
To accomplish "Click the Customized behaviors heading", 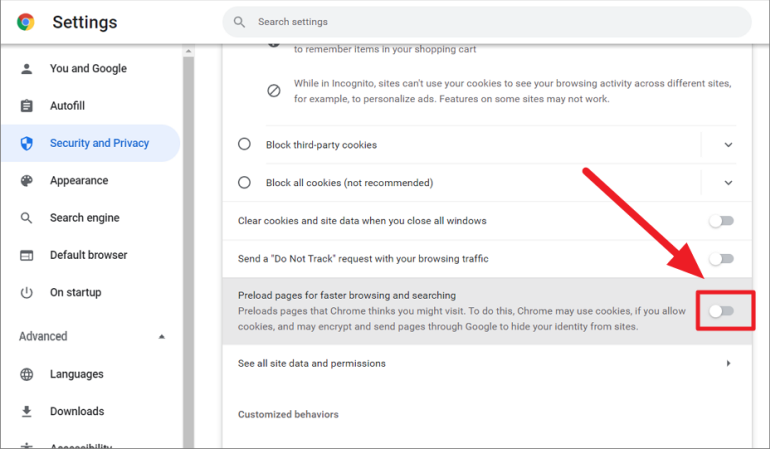I will 288,415.
